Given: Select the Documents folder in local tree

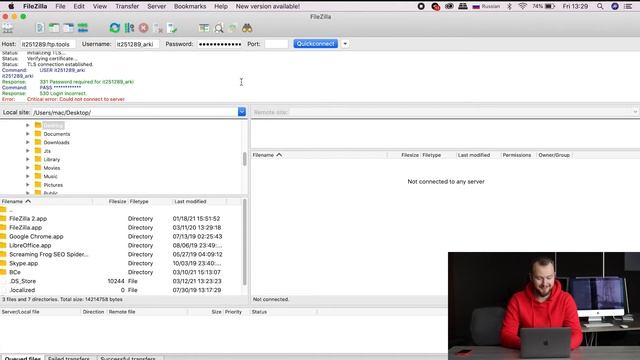Looking at the screenshot, I should 57,134.
